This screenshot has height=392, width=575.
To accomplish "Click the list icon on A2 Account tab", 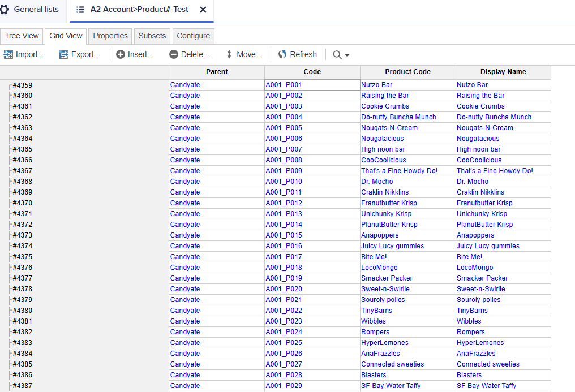I will [80, 10].
